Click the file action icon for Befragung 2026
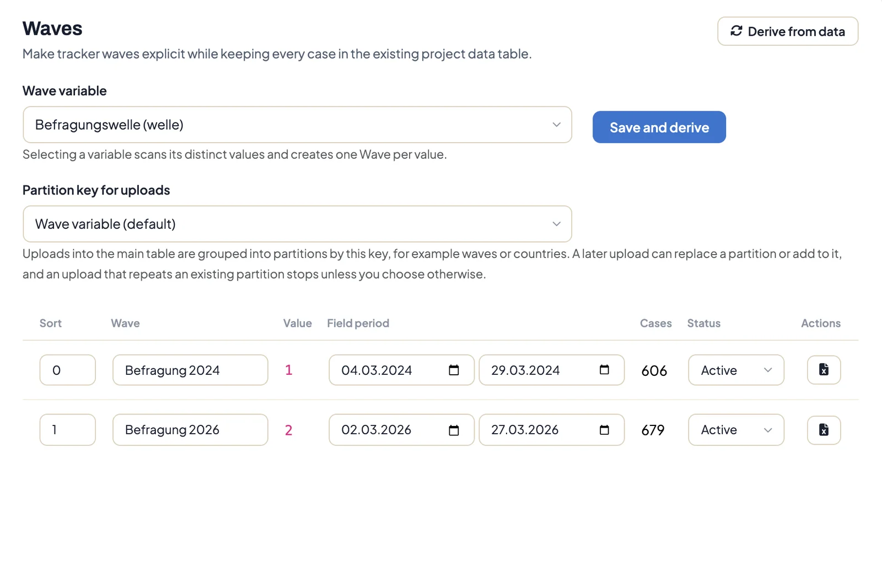 tap(824, 430)
